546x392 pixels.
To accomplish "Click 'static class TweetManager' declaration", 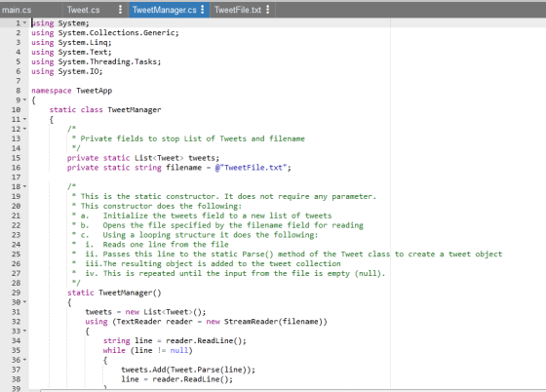I will coord(105,109).
